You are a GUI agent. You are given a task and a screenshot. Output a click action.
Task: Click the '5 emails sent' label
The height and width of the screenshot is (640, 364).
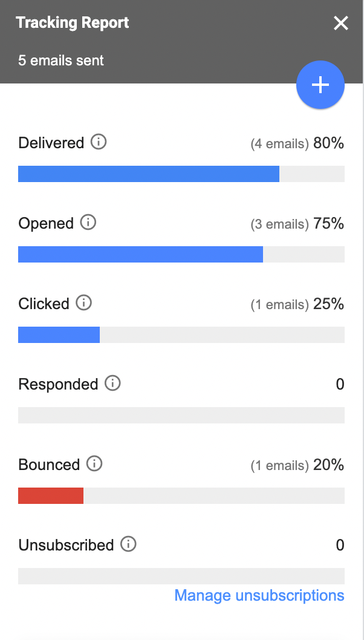point(60,60)
